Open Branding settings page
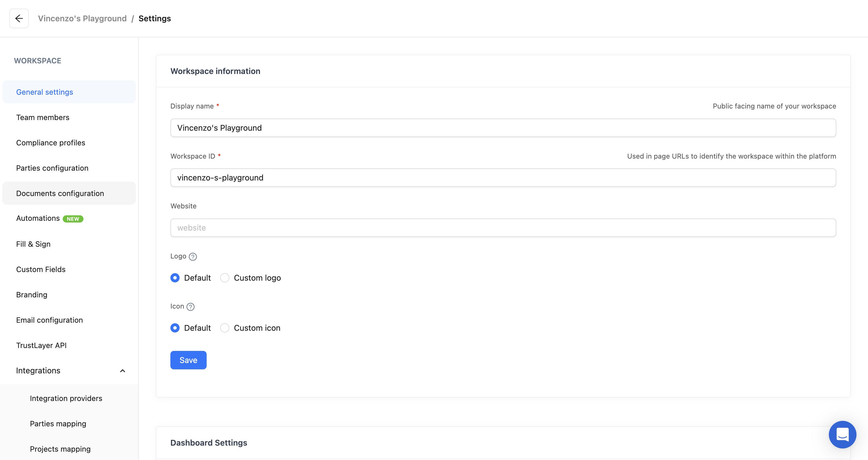The image size is (868, 460). point(32,294)
